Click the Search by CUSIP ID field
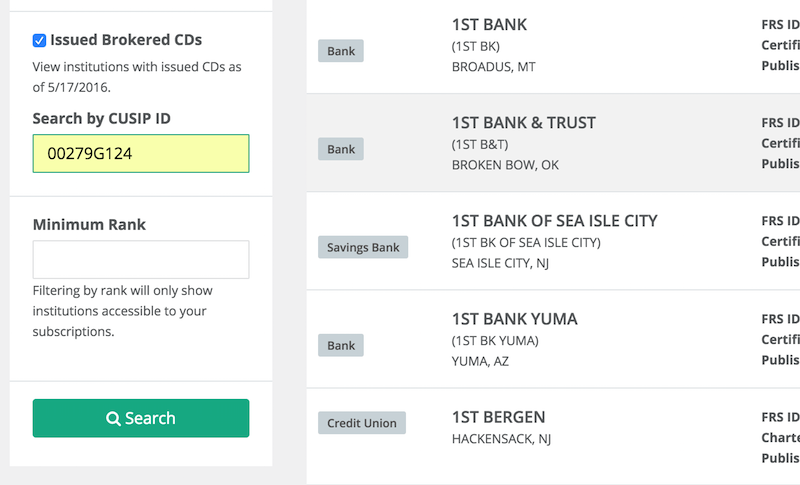 point(141,154)
